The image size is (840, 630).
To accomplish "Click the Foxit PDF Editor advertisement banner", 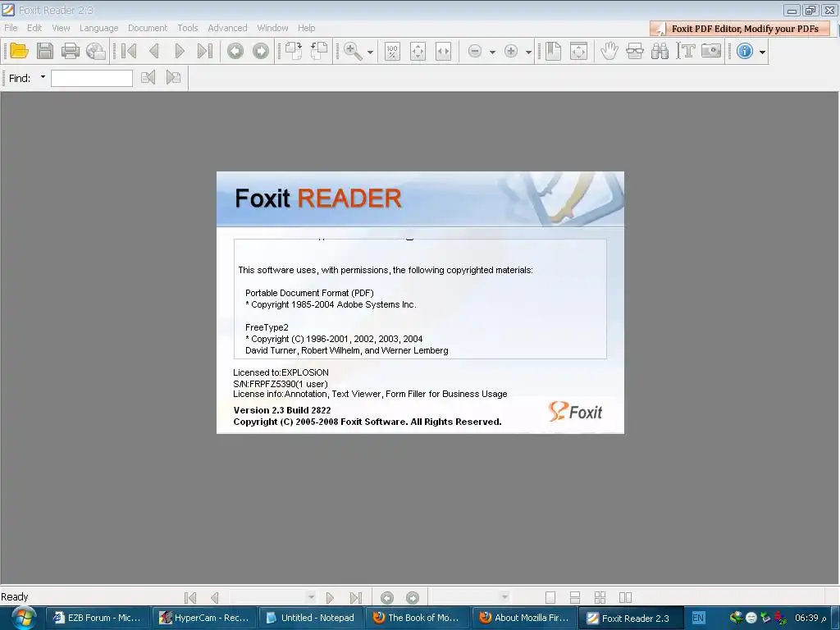I will pos(741,29).
